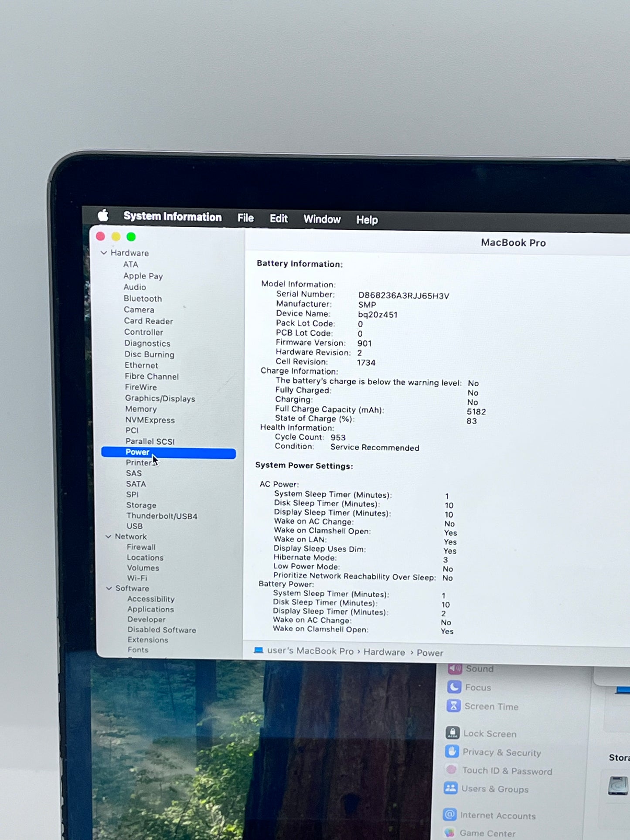Select Audio in the sidebar
The height and width of the screenshot is (840, 630).
pos(135,287)
